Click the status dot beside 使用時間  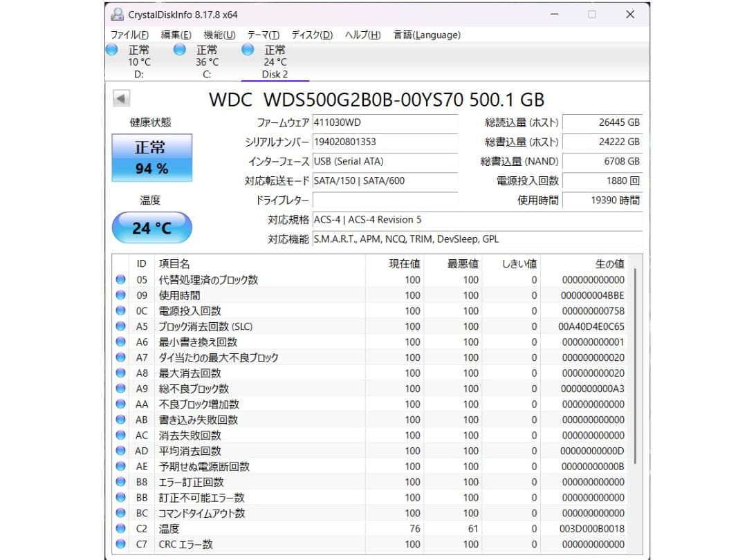(120, 295)
